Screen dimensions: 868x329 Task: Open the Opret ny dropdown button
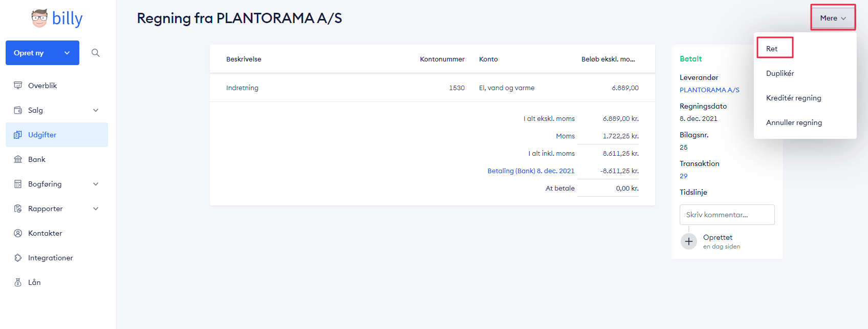[42, 53]
